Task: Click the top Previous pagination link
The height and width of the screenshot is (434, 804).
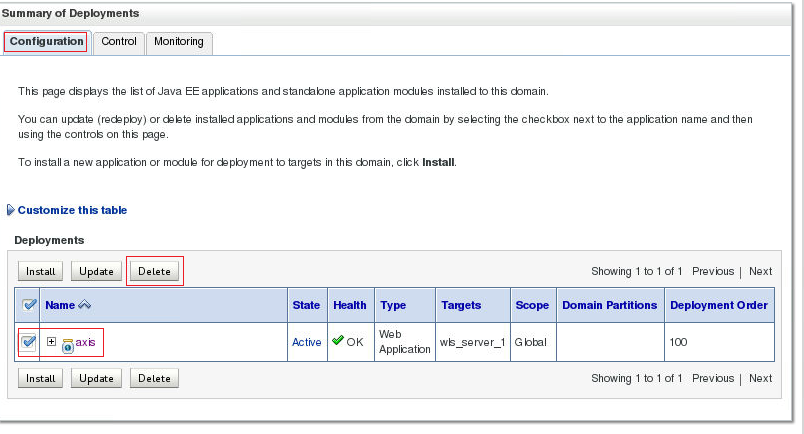Action: pos(713,271)
